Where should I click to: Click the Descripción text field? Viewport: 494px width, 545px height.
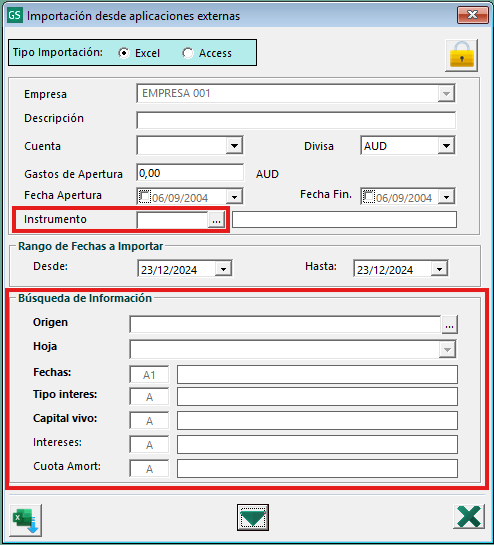coord(296,120)
